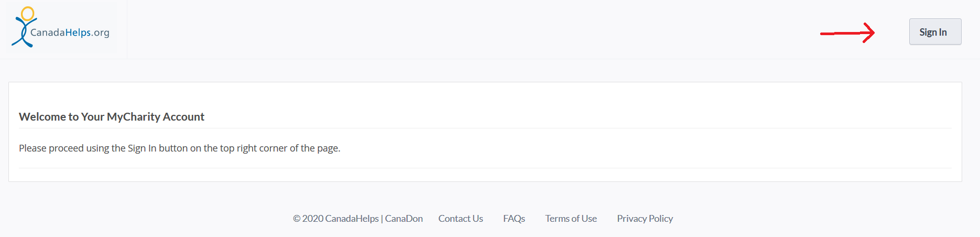The width and height of the screenshot is (980, 237).
Task: Click the Please proceed instruction sentence
Action: pyautogui.click(x=180, y=148)
